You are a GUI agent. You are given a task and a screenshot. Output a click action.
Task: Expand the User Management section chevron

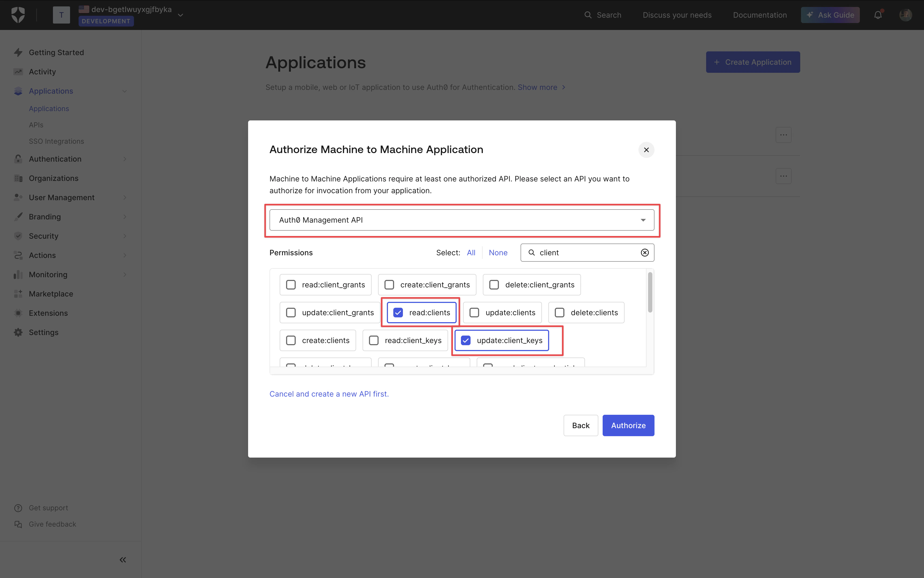(125, 198)
